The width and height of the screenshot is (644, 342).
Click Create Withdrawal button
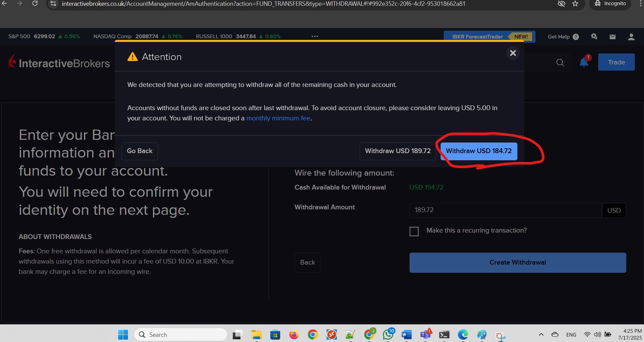(517, 263)
